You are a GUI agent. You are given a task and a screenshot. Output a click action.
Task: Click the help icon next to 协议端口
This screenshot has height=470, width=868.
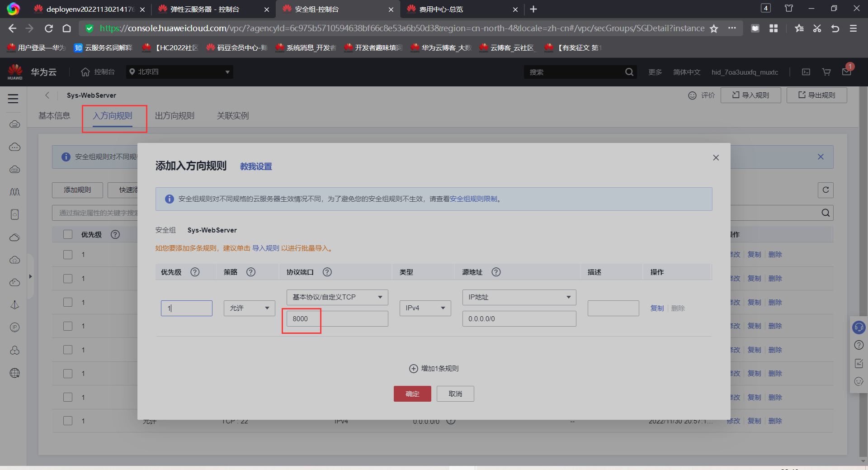point(327,272)
